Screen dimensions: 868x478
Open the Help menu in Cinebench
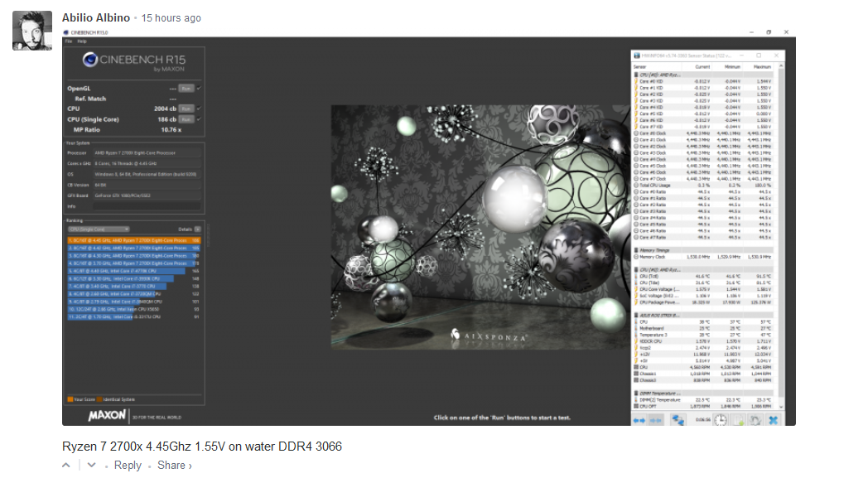pyautogui.click(x=81, y=41)
